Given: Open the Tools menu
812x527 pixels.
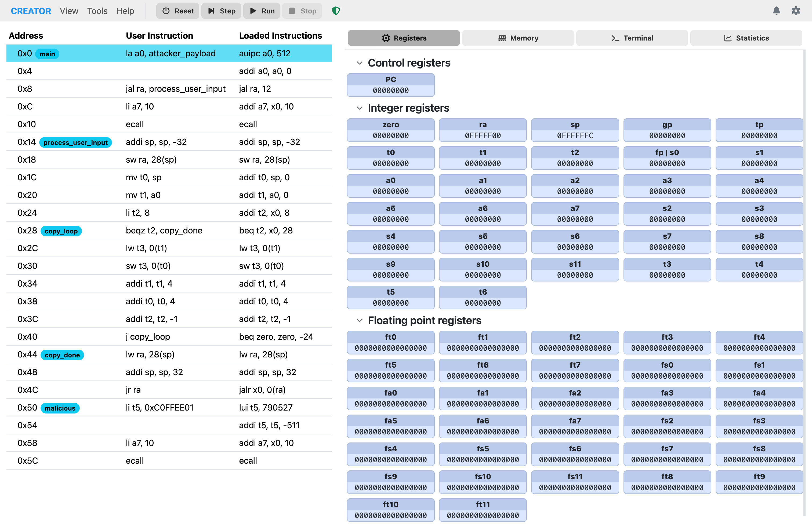Looking at the screenshot, I should pos(97,10).
